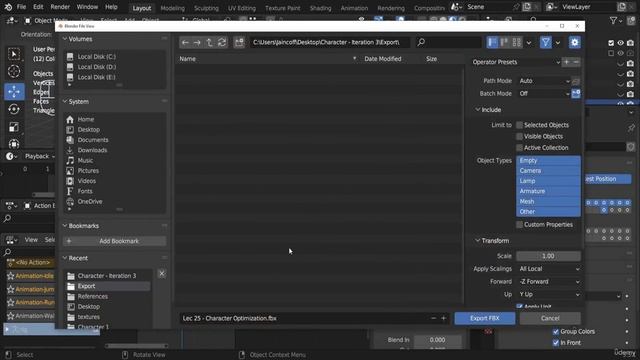
Task: Switch to the Sculpting workspace tab
Action: coord(206,8)
